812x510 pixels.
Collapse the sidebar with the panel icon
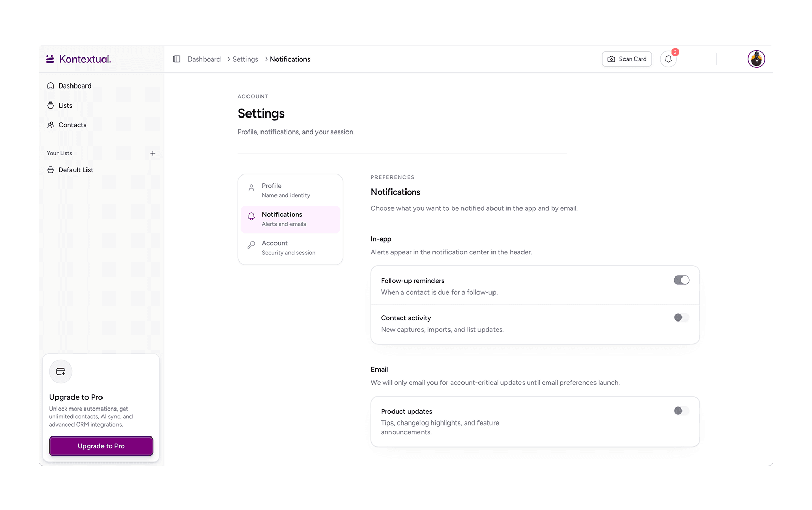click(177, 59)
